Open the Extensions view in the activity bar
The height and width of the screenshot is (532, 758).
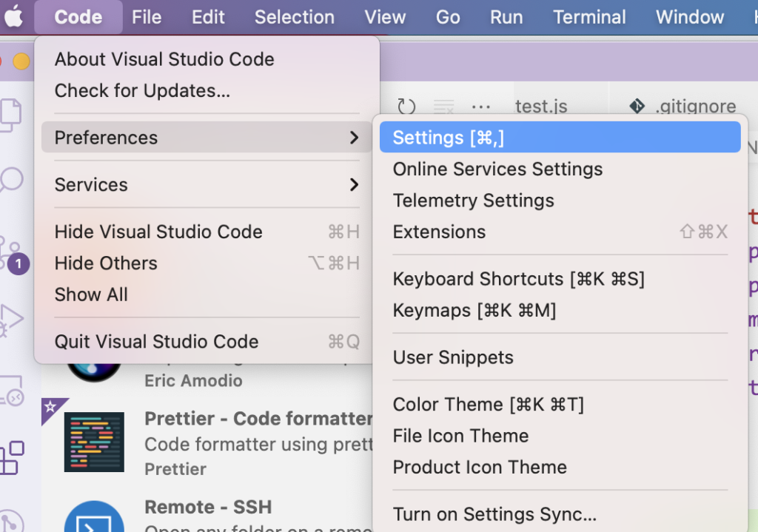[x=12, y=457]
